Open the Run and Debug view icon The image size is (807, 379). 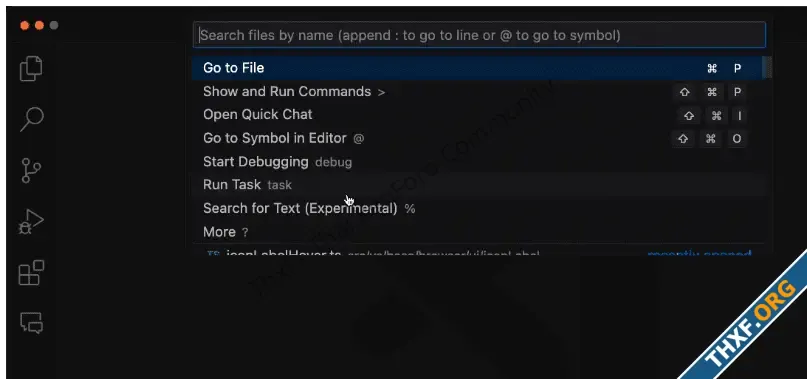click(x=31, y=222)
